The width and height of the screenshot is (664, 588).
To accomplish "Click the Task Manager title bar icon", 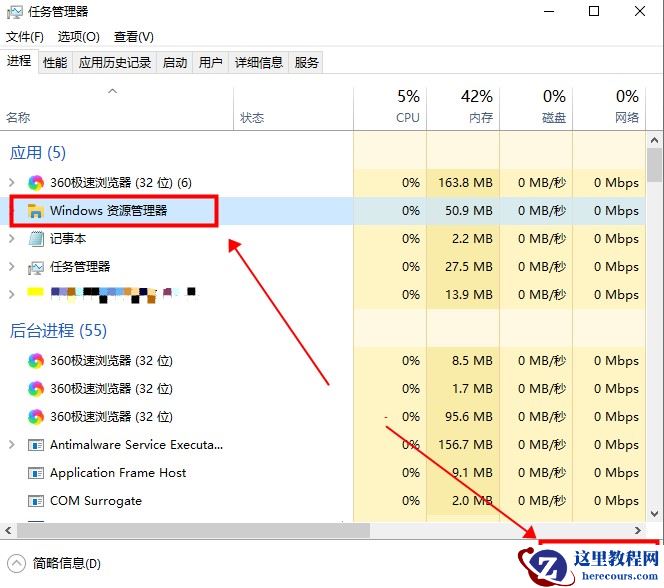I will (x=14, y=12).
